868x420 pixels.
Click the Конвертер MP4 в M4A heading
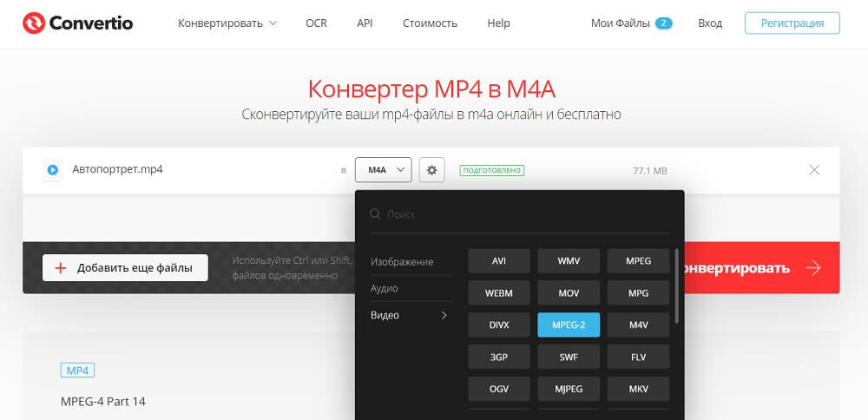tap(431, 89)
